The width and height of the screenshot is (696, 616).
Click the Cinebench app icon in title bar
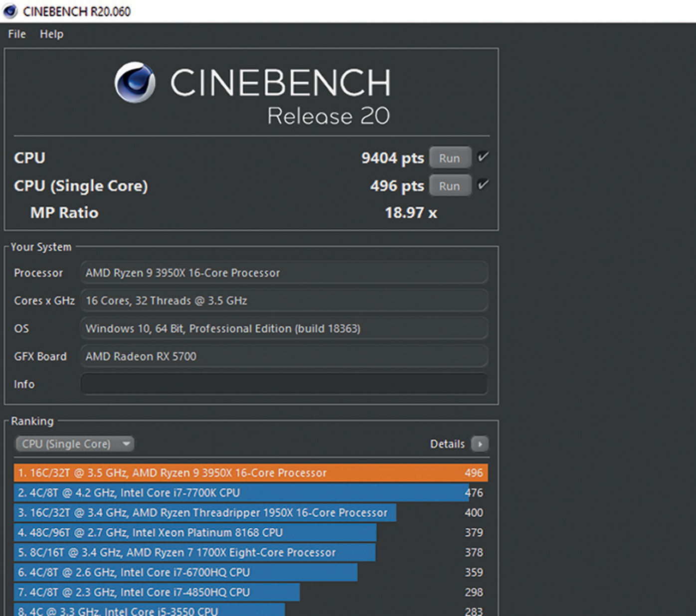(x=10, y=11)
